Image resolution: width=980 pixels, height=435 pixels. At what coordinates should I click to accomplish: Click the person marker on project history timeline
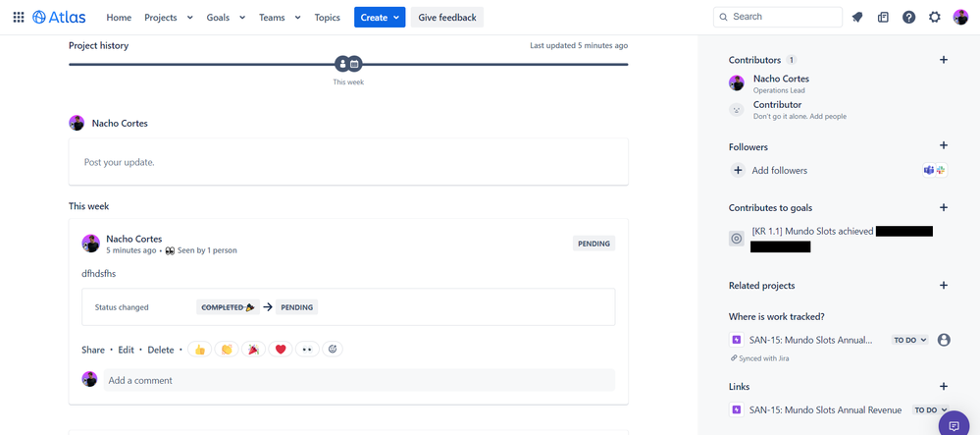tap(342, 64)
